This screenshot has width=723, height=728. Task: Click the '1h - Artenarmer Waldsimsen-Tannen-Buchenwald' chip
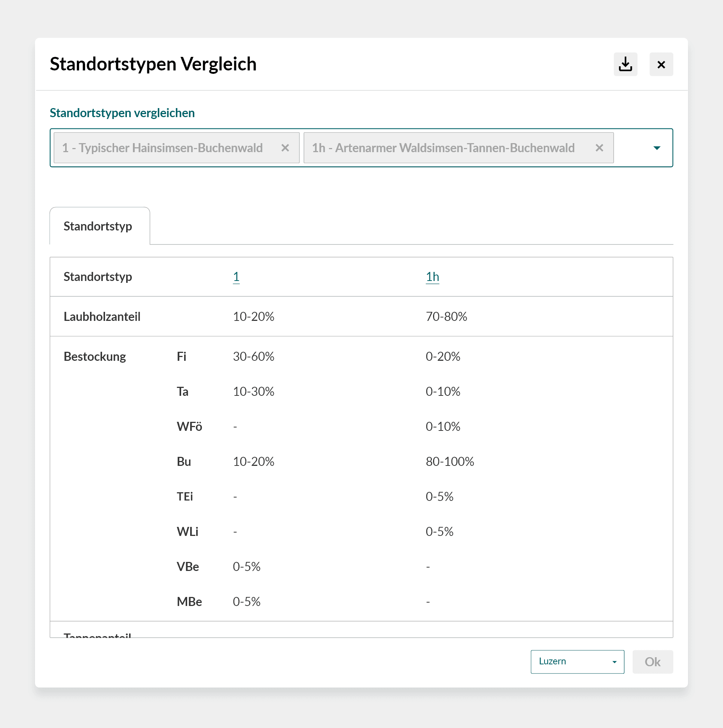[x=443, y=148]
